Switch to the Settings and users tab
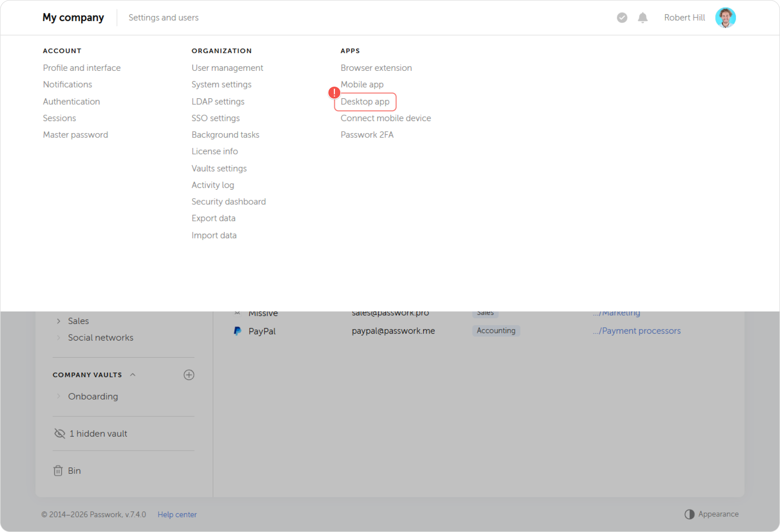The width and height of the screenshot is (780, 532). pyautogui.click(x=163, y=17)
